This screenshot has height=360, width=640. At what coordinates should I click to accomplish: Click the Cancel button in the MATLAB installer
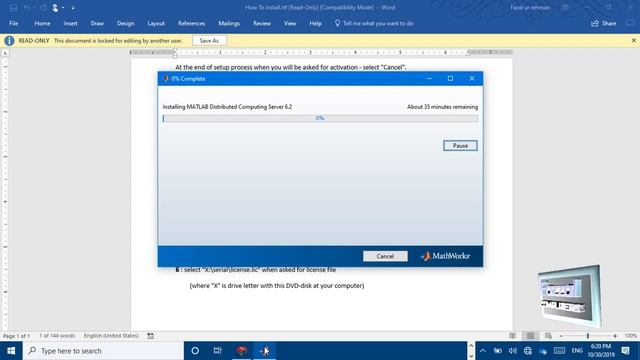click(x=385, y=256)
